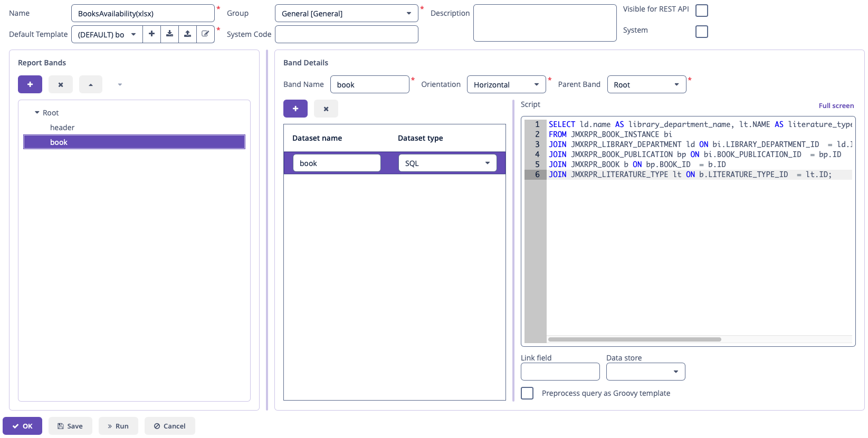The width and height of the screenshot is (868, 438).
Task: Click the Cancel button
Action: [x=170, y=426]
